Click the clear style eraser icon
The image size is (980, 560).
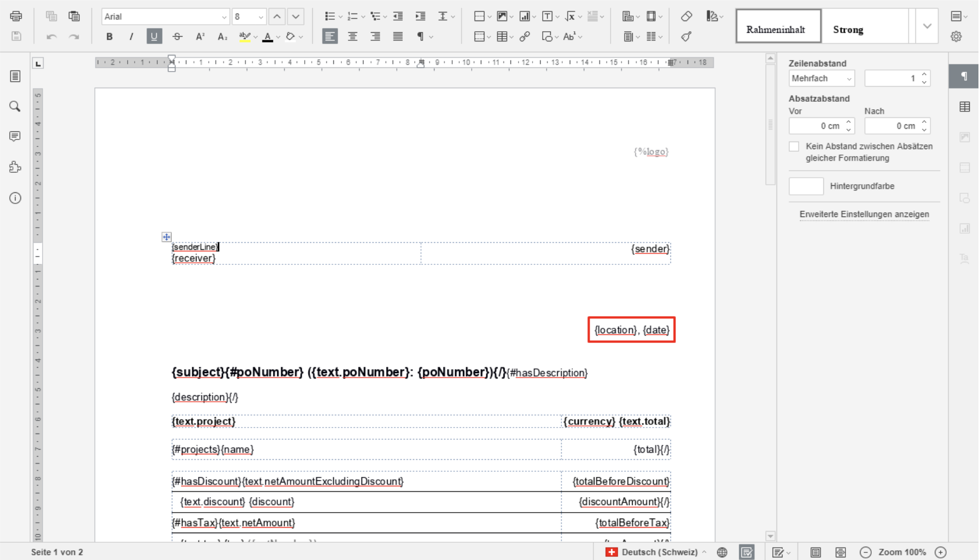pyautogui.click(x=686, y=17)
